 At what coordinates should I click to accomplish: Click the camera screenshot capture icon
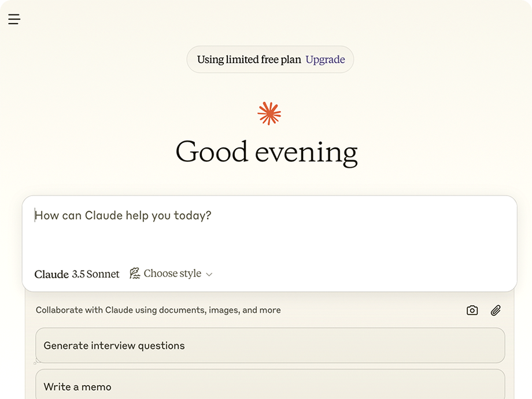(472, 310)
